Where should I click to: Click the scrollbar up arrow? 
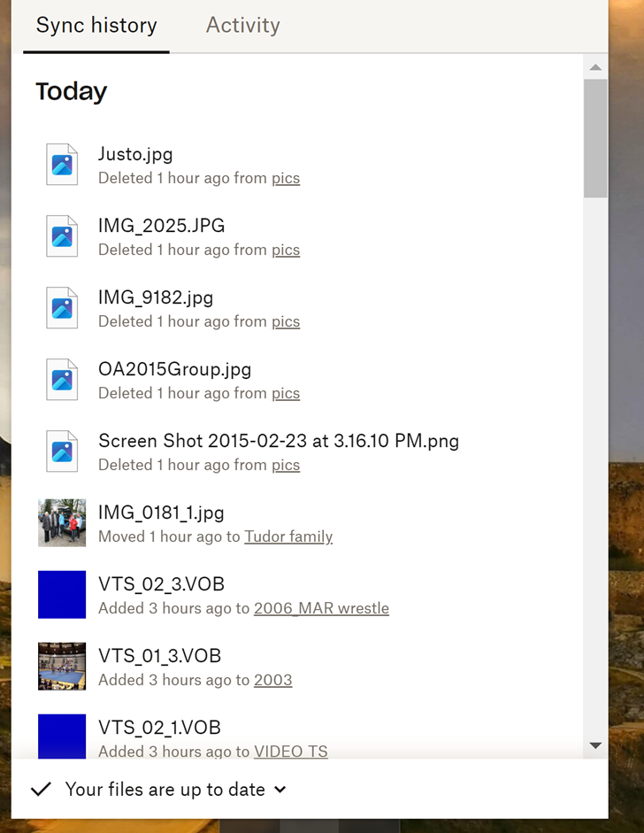[595, 67]
